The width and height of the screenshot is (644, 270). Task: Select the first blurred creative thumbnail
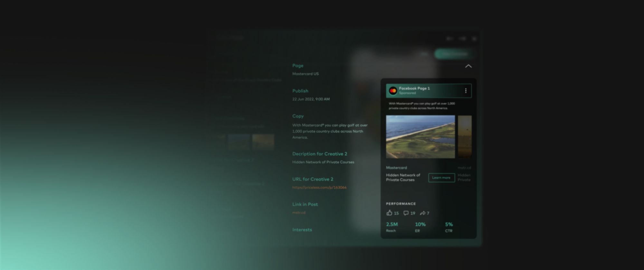click(239, 142)
